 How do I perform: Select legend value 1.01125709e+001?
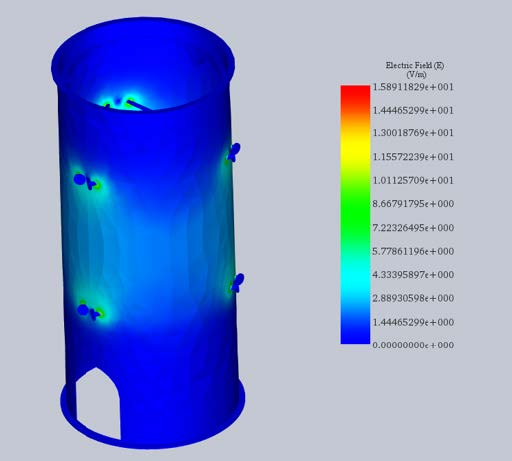click(x=413, y=180)
